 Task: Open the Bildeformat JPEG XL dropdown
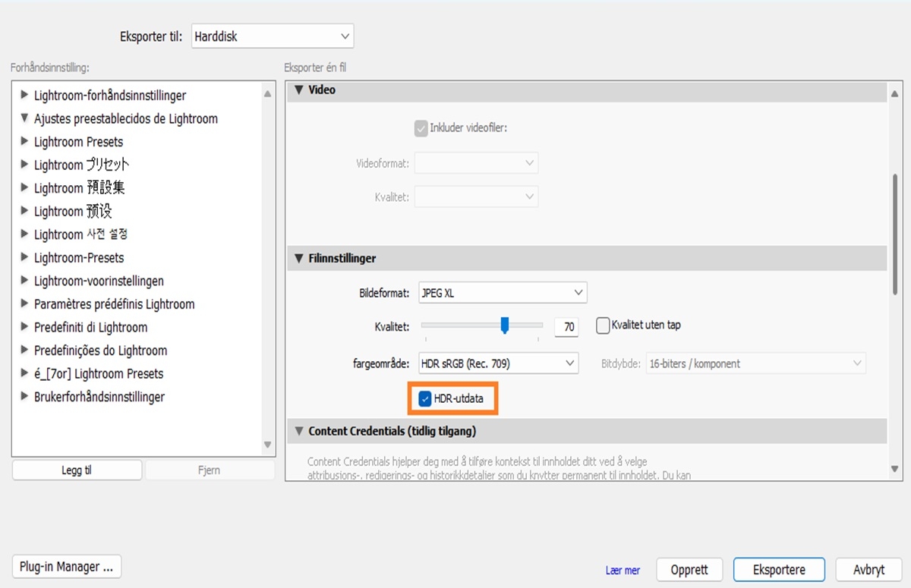[503, 293]
